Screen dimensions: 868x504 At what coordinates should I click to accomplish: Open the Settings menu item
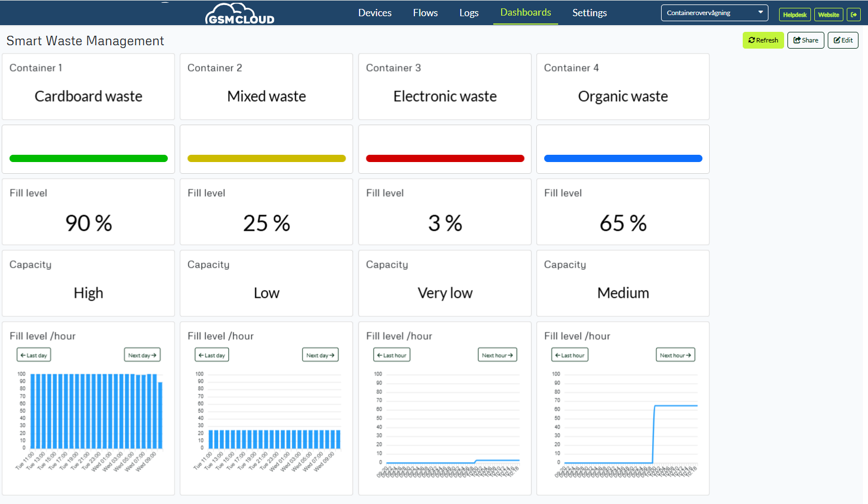tap(589, 13)
